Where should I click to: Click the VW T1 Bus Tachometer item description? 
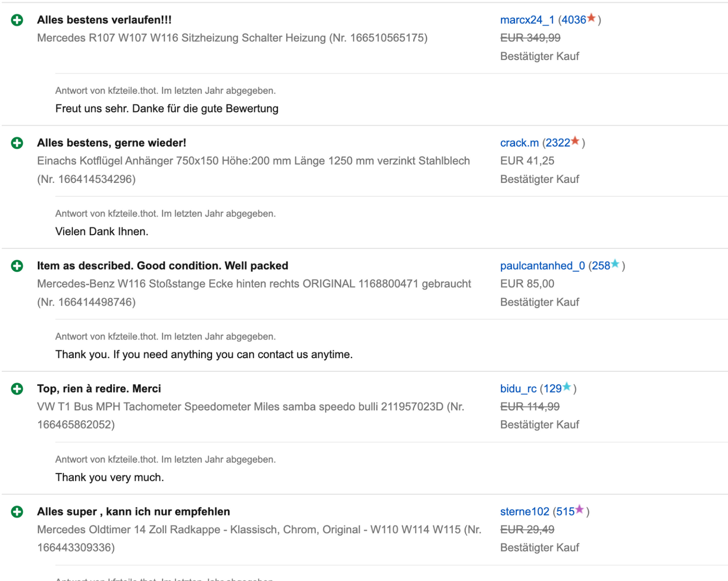point(250,407)
